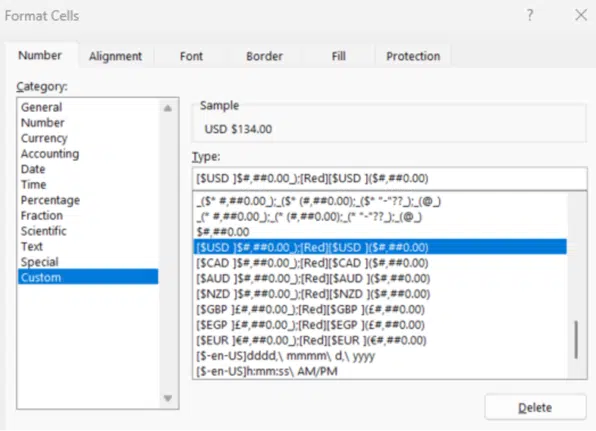Select the Time category
596x431 pixels.
pyautogui.click(x=88, y=185)
